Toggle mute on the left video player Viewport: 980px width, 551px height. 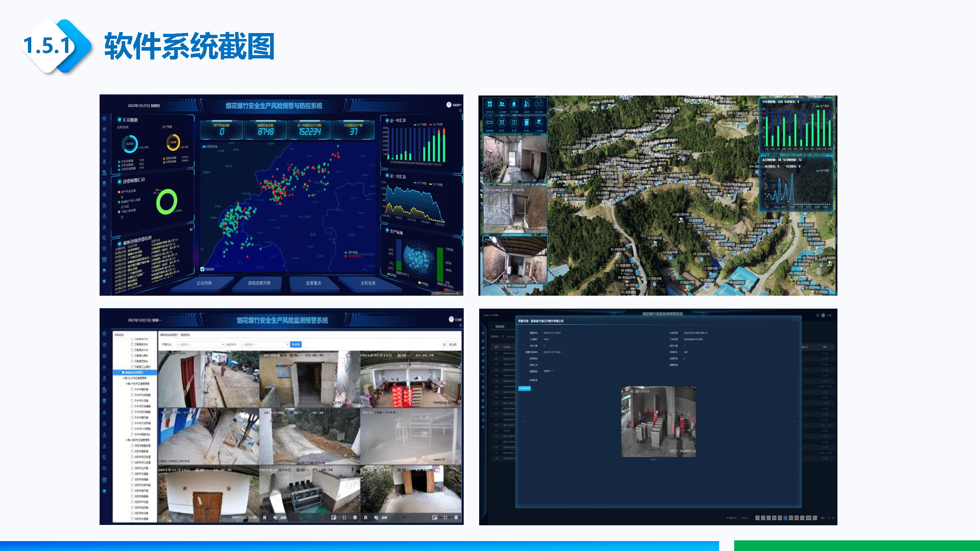[x=276, y=518]
